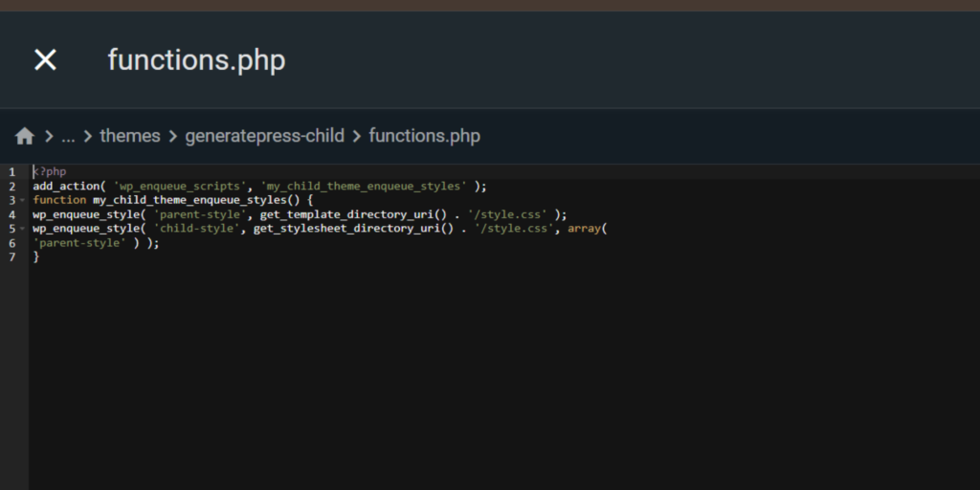Select line number 4 in gutter

point(11,215)
